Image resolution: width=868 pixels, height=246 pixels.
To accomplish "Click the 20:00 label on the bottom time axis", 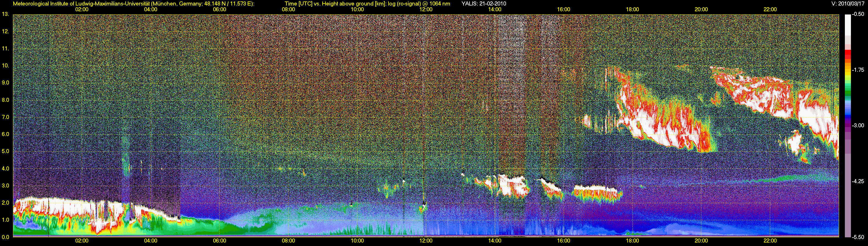I will pos(701,241).
